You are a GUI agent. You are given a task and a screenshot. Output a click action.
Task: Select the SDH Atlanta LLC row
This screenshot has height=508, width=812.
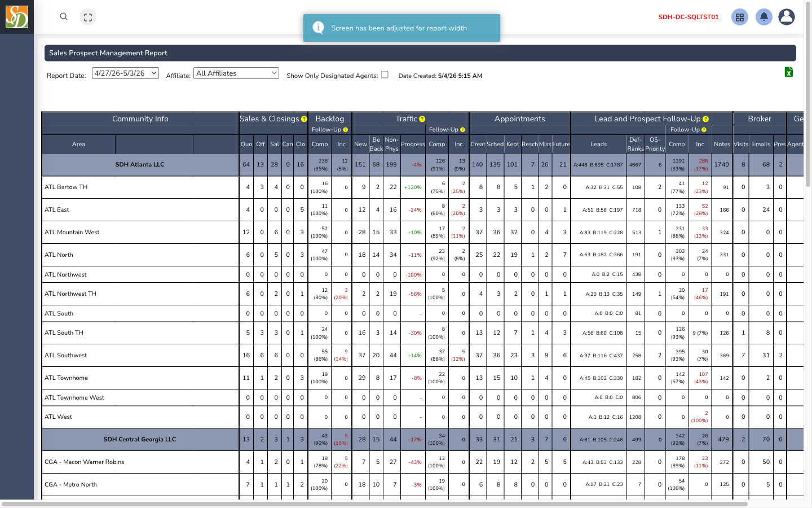coord(422,165)
